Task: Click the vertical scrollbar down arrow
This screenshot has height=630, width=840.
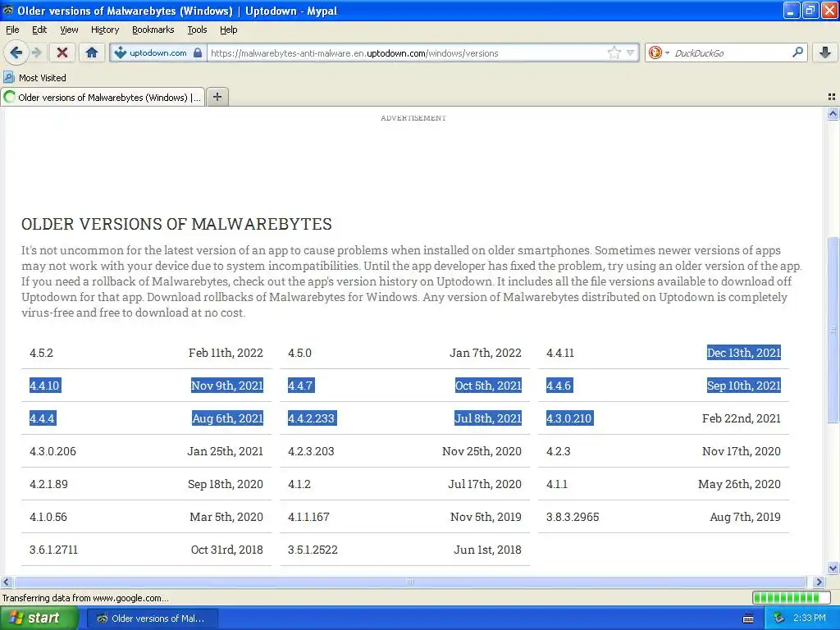Action: tap(833, 568)
